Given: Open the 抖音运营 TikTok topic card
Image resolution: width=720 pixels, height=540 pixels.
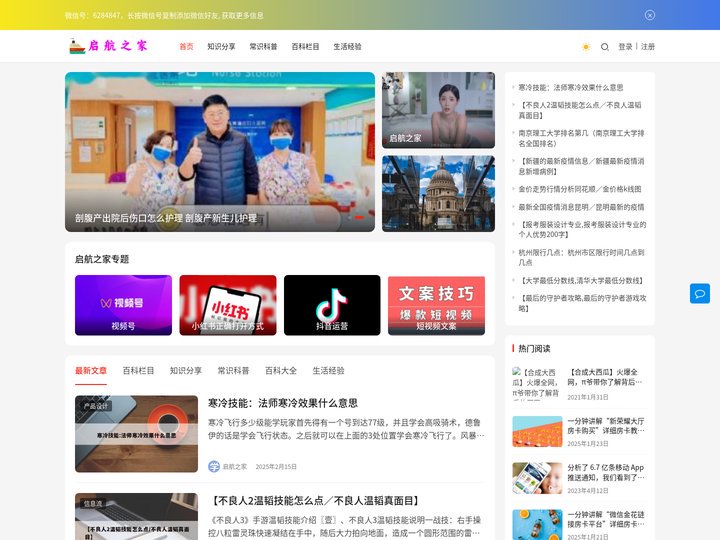Looking at the screenshot, I should pyautogui.click(x=332, y=305).
